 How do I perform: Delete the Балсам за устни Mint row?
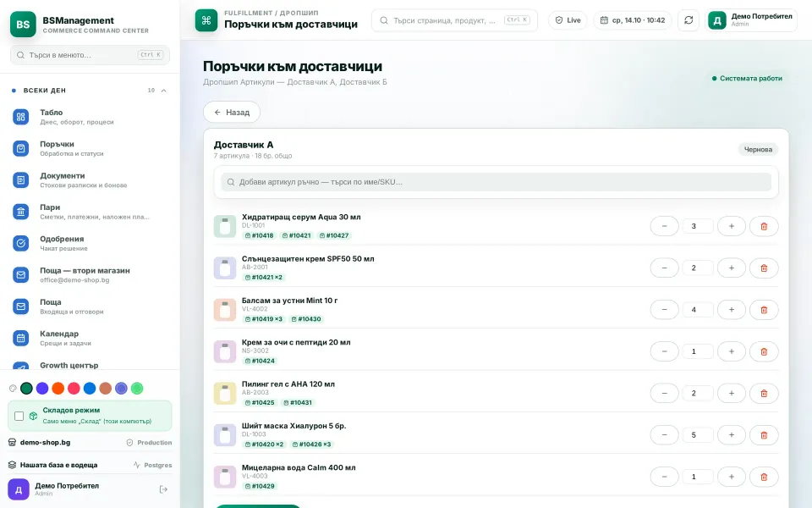point(764,310)
